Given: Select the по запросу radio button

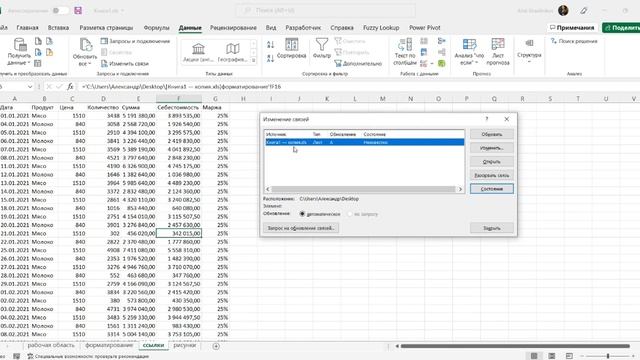Looking at the screenshot, I should coord(350,214).
